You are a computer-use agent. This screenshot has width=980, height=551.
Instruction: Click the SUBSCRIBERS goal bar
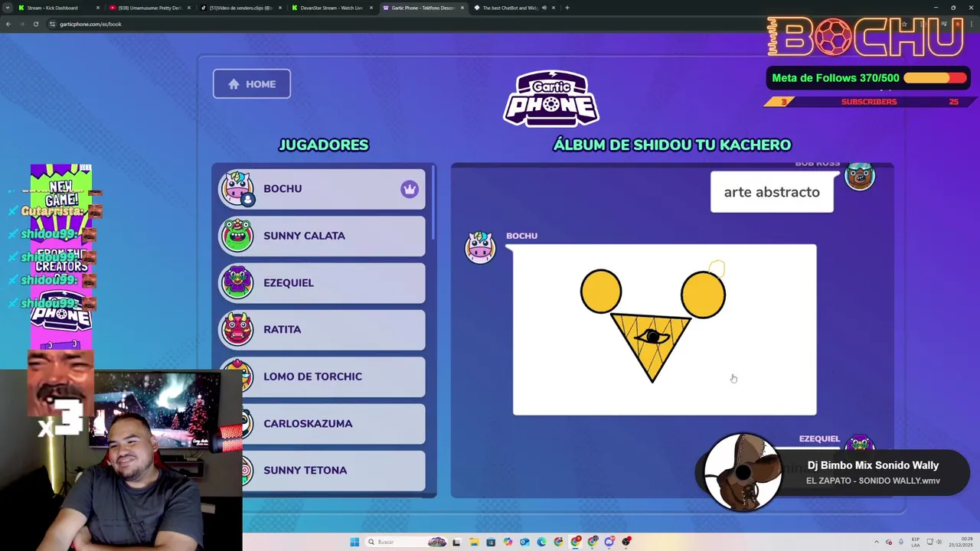(x=868, y=102)
